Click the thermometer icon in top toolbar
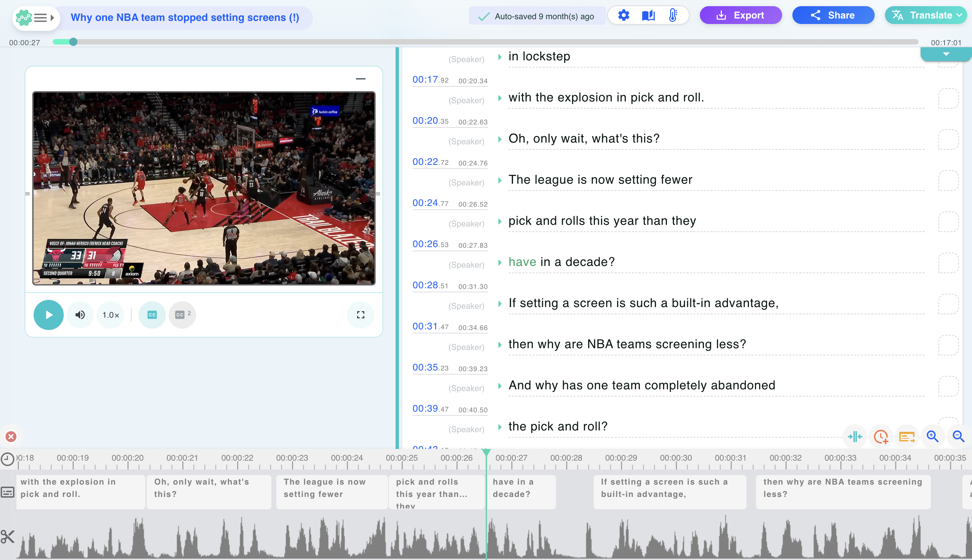 pos(673,15)
